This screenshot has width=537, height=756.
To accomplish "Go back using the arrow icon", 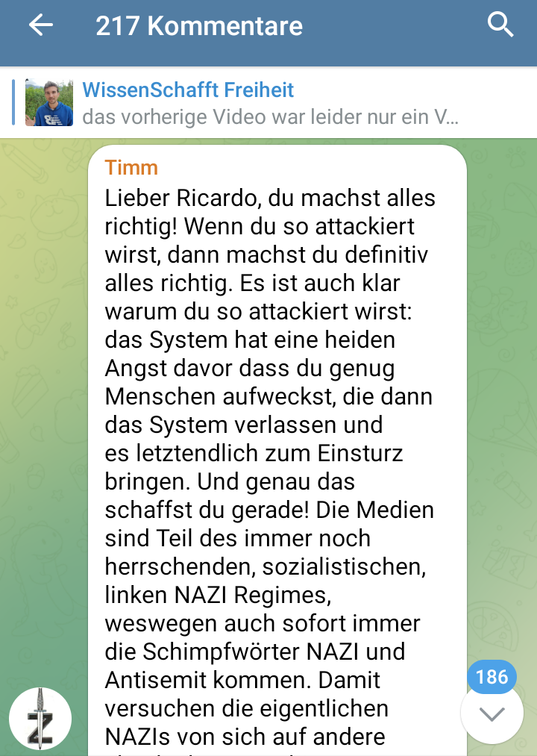I will 41,25.
